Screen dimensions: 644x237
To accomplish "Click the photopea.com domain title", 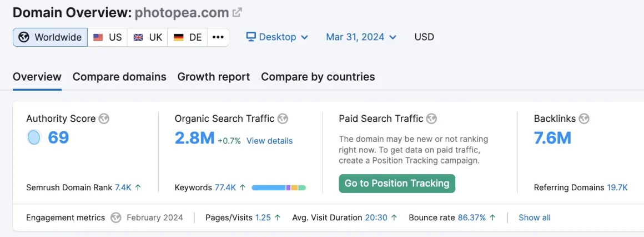I will click(x=182, y=13).
